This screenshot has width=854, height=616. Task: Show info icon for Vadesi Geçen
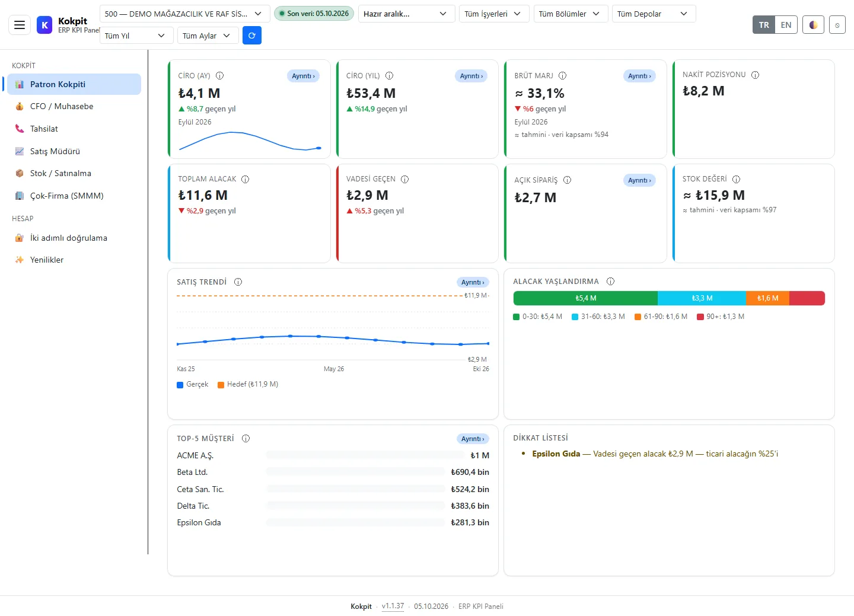(x=404, y=179)
